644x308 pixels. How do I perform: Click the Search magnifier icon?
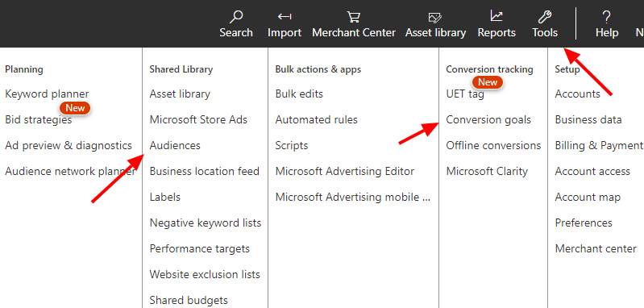pos(236,17)
